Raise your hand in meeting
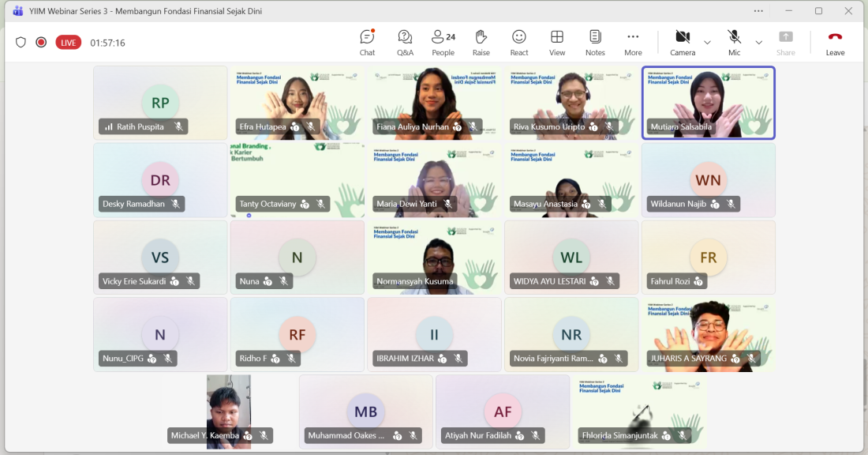Screen dimensions: 868x455 coord(481,43)
